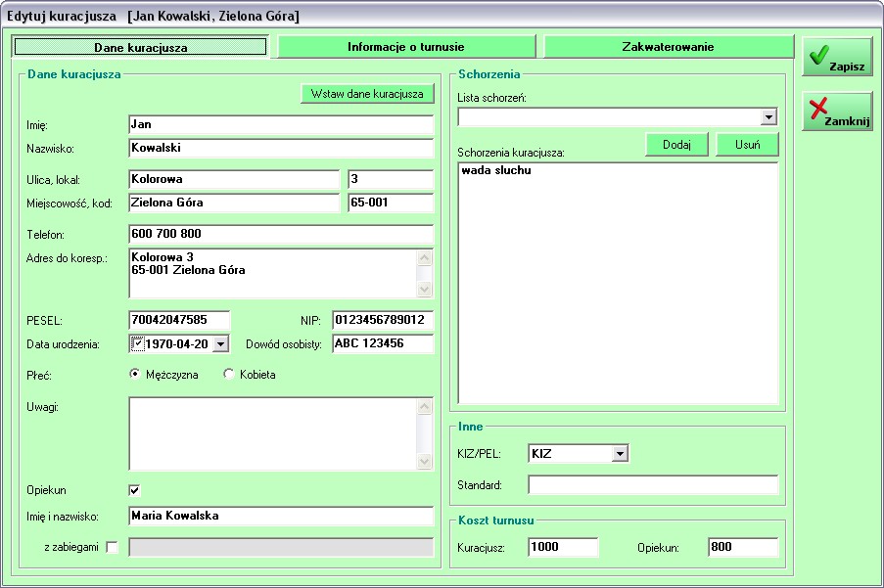
Task: Open the Zakwaterowanie tab
Action: 668,47
